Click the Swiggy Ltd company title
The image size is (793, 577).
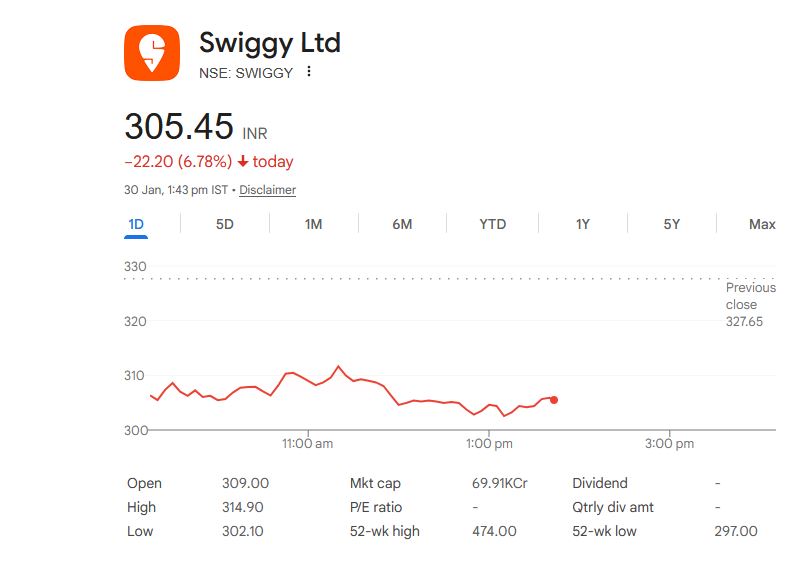[270, 43]
